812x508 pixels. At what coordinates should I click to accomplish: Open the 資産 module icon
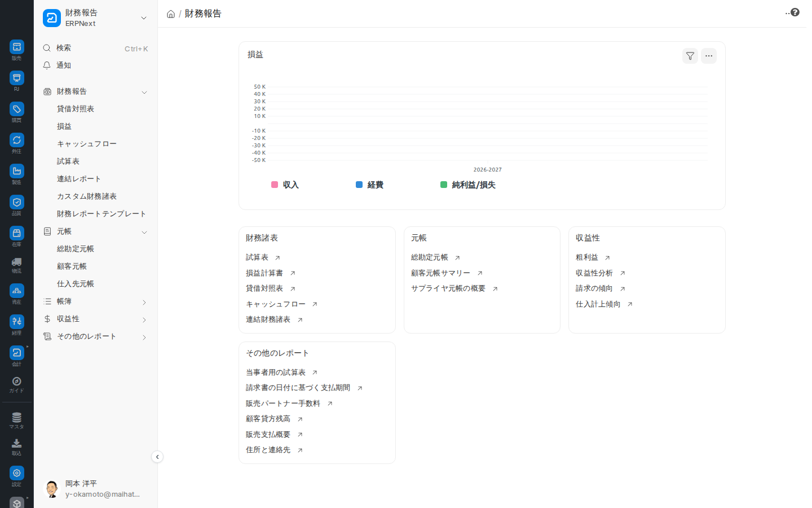click(x=17, y=291)
